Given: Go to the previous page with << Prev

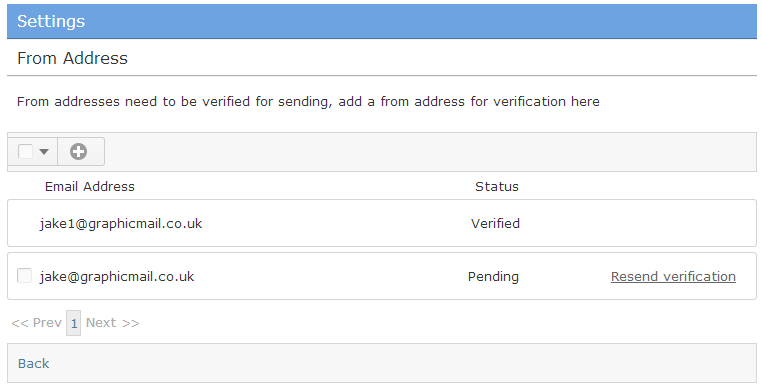Looking at the screenshot, I should tap(36, 323).
